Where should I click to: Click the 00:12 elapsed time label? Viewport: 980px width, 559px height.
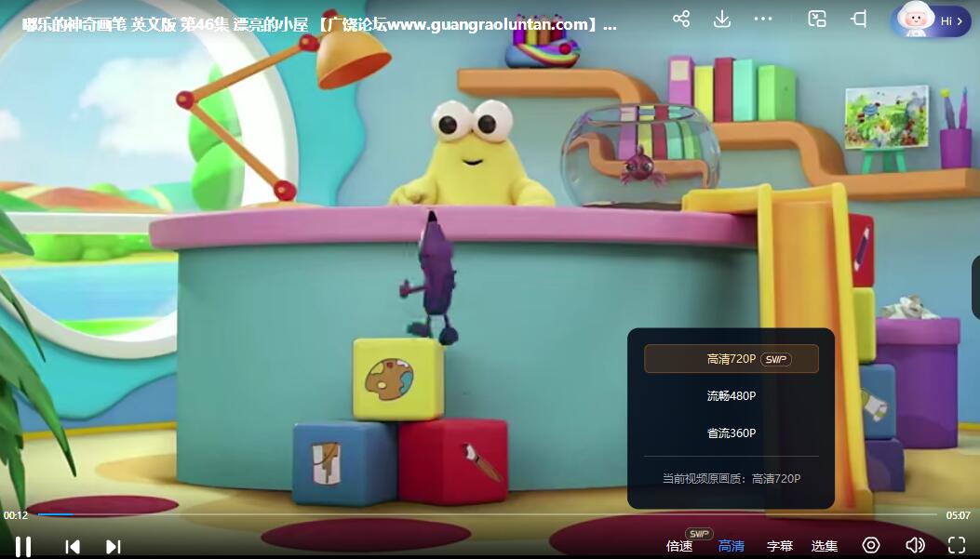[16, 515]
